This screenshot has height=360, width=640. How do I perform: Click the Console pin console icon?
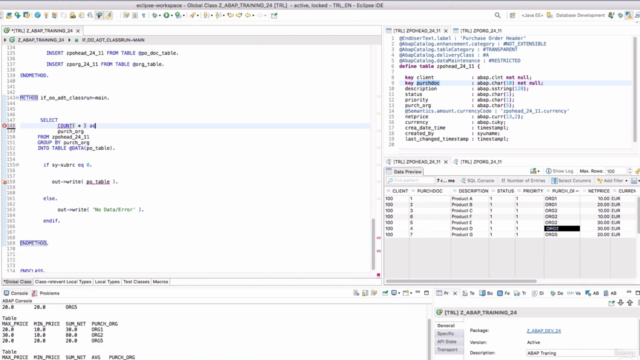[385, 293]
